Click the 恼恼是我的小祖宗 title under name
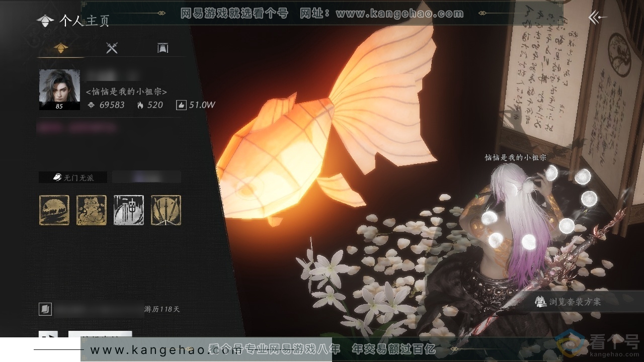The image size is (644, 362). tap(126, 92)
